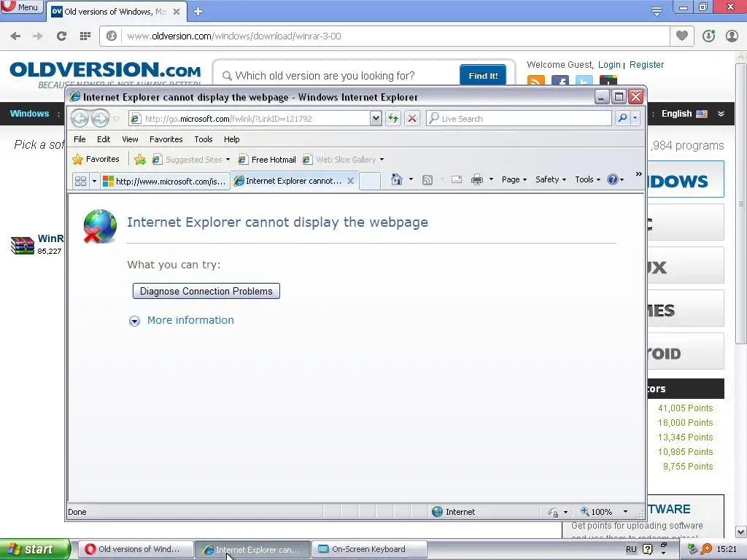This screenshot has width=747, height=560.
Task: Click the IE Home icon
Action: pos(396,179)
